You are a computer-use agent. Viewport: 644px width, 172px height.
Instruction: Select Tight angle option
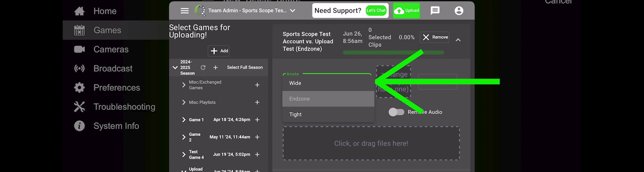tap(328, 115)
